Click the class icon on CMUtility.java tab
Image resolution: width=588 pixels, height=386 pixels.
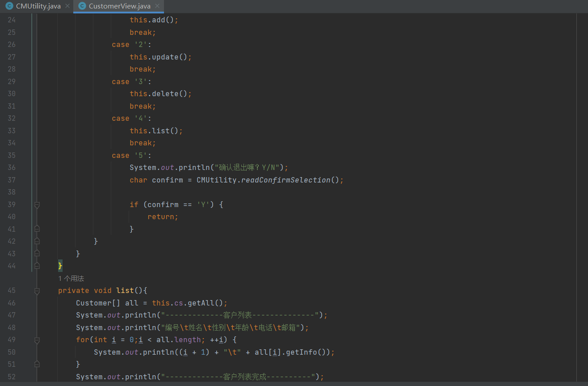click(9, 6)
